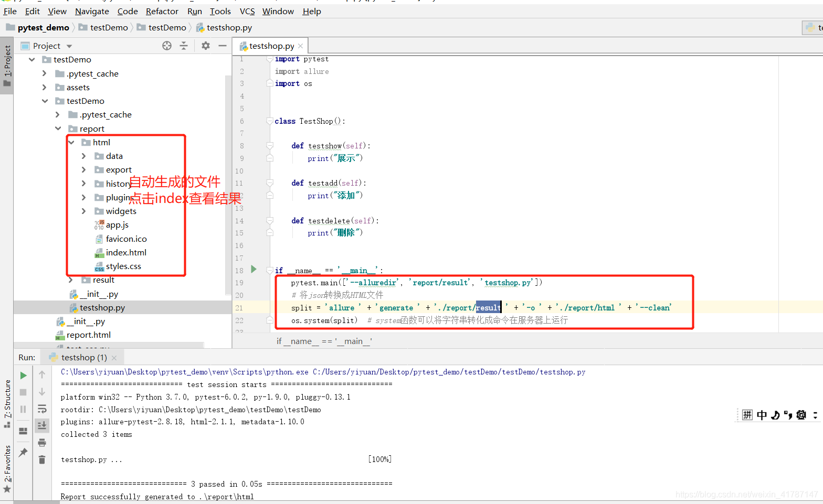Click the if __name__ code breadcrumb
This screenshot has height=504, width=823.
pyautogui.click(x=324, y=341)
